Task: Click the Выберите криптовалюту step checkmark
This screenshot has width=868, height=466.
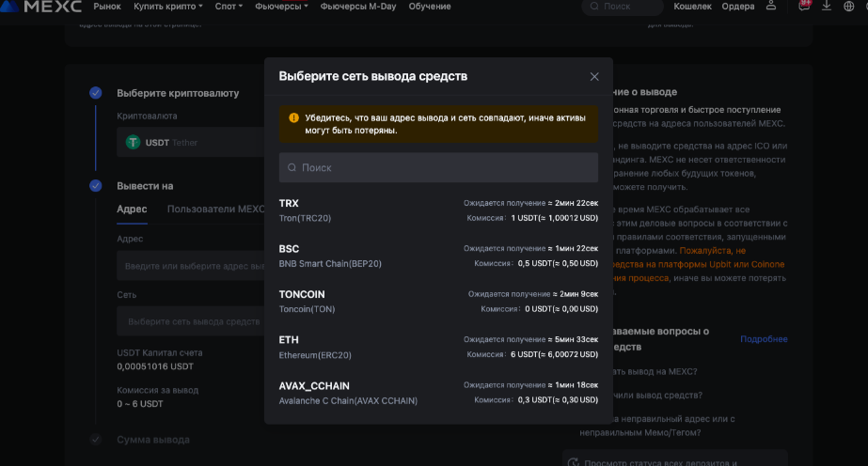Action: coord(96,93)
